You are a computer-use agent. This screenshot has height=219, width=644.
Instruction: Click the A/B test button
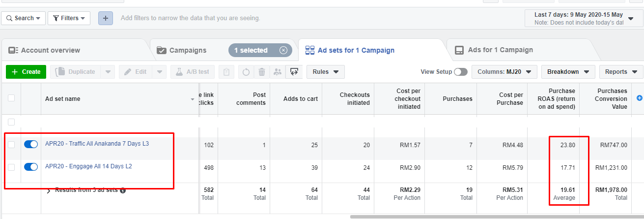coord(193,72)
